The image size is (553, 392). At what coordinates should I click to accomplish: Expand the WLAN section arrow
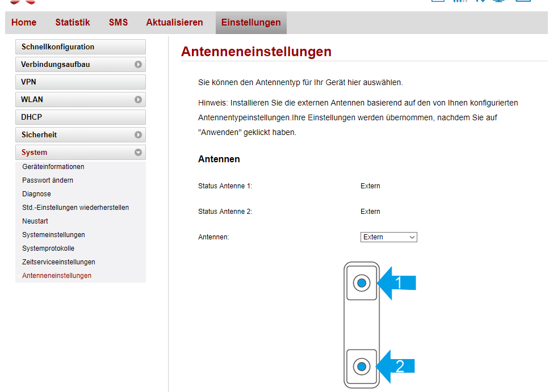138,100
